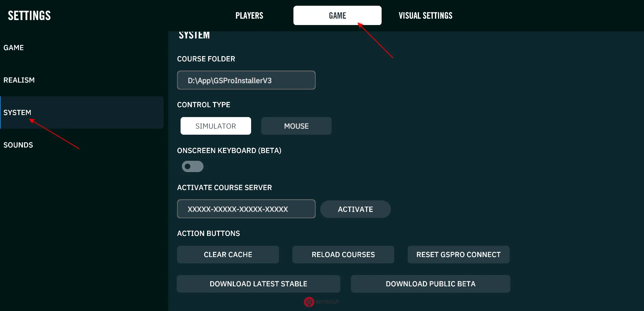
Task: Click the red SkyGolf logo icon
Action: tap(309, 302)
